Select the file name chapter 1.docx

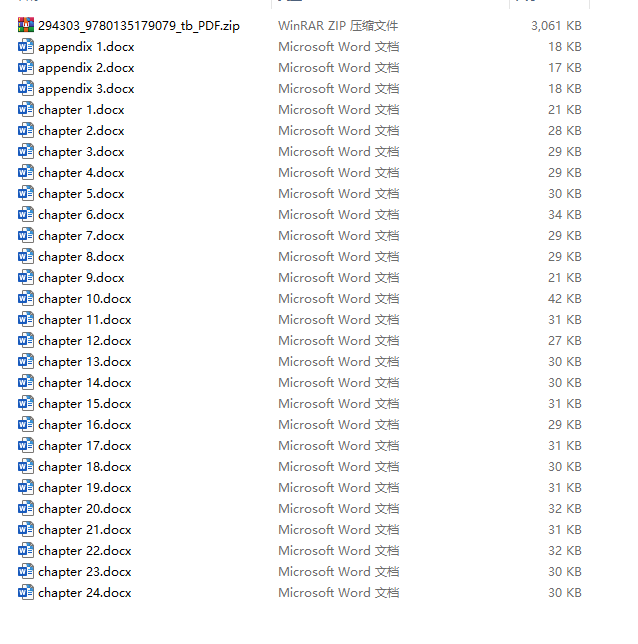coord(81,110)
